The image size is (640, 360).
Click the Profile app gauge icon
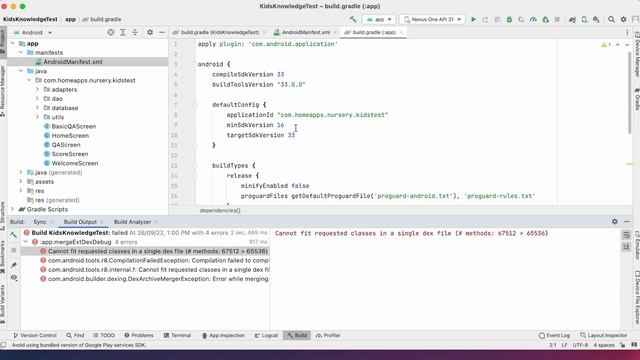click(533, 19)
